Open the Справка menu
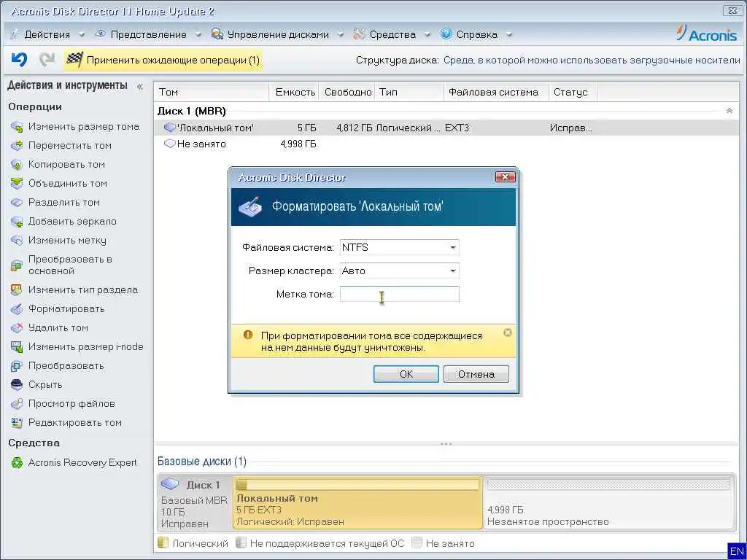The height and width of the screenshot is (560, 747). tap(476, 34)
